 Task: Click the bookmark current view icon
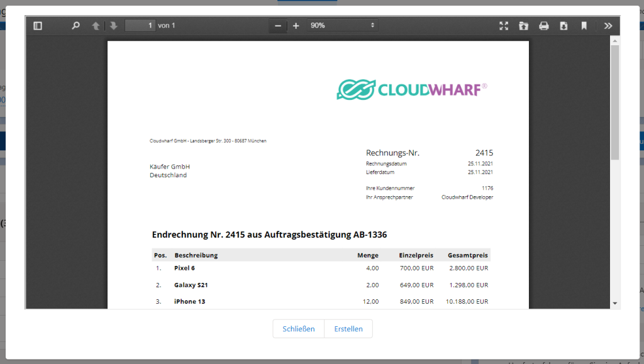pos(584,26)
